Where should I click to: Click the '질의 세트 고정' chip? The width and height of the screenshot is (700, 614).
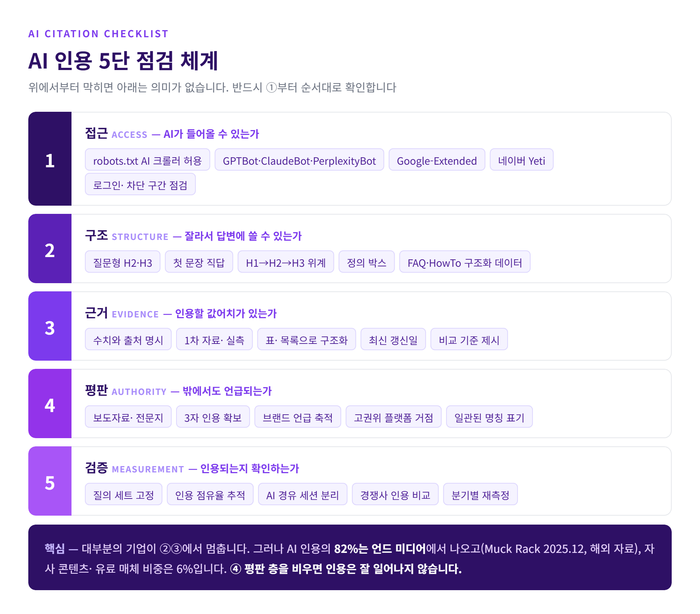pyautogui.click(x=123, y=494)
